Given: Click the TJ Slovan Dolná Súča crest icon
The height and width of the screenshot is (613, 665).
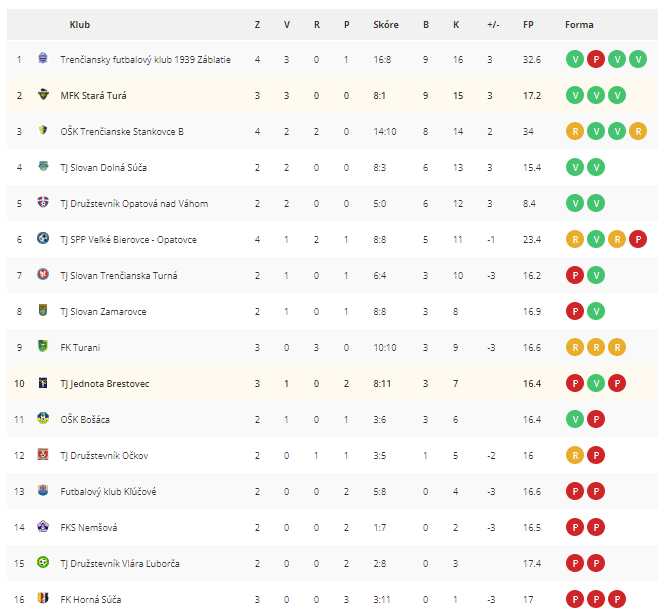Looking at the screenshot, I should coord(43,166).
